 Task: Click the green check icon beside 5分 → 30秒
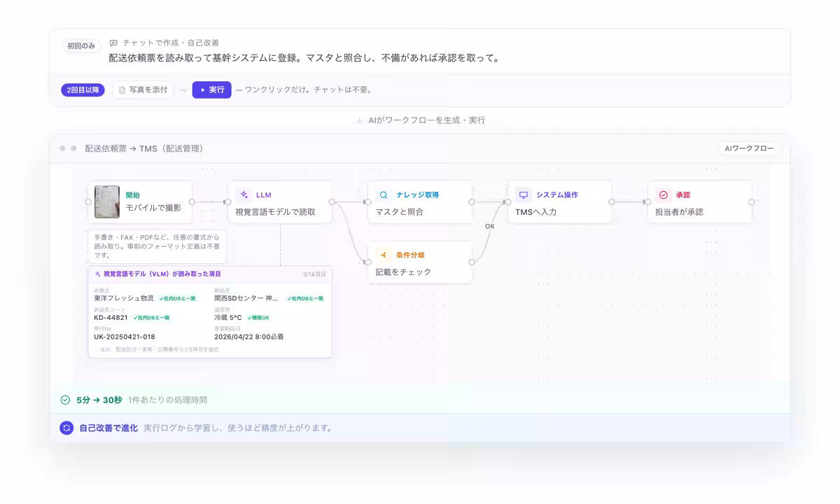pos(65,400)
